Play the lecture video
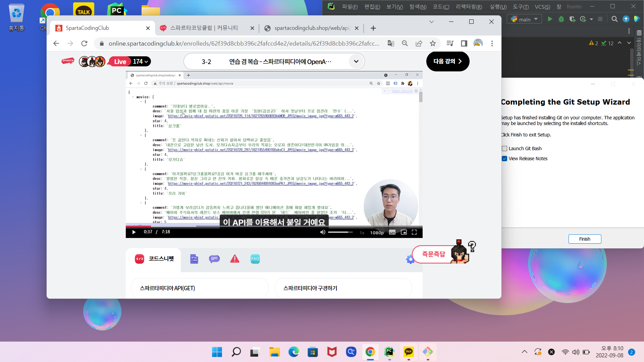The width and height of the screenshot is (644, 362). [134, 232]
